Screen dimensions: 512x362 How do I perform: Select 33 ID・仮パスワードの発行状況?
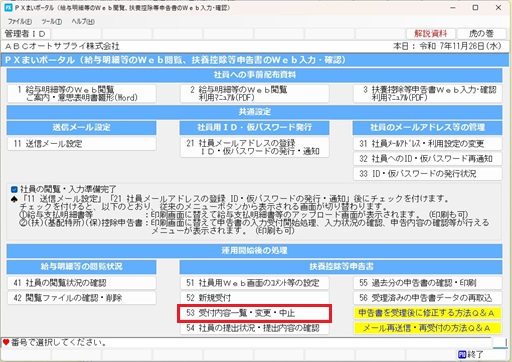coord(428,174)
